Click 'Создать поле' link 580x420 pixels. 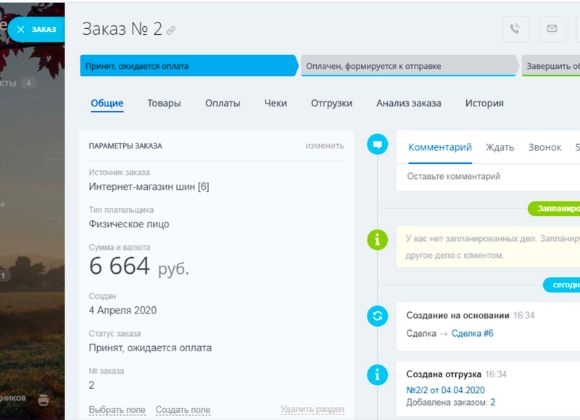coord(183,410)
